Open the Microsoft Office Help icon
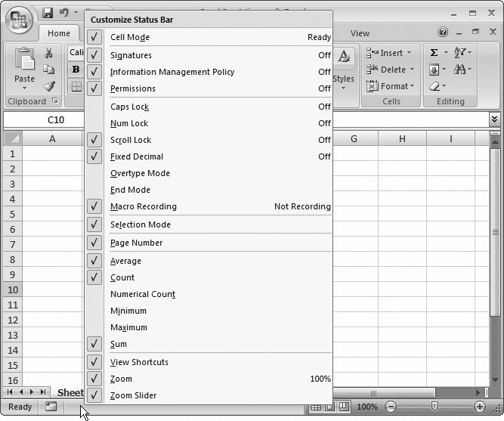This screenshot has height=421, width=504. [x=443, y=33]
